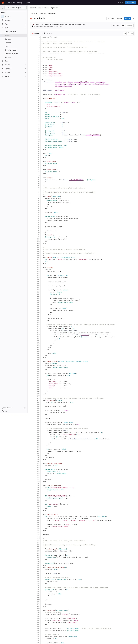Click the outvoke project avatar
Screen dimensions: 138x644
click(2, 17)
